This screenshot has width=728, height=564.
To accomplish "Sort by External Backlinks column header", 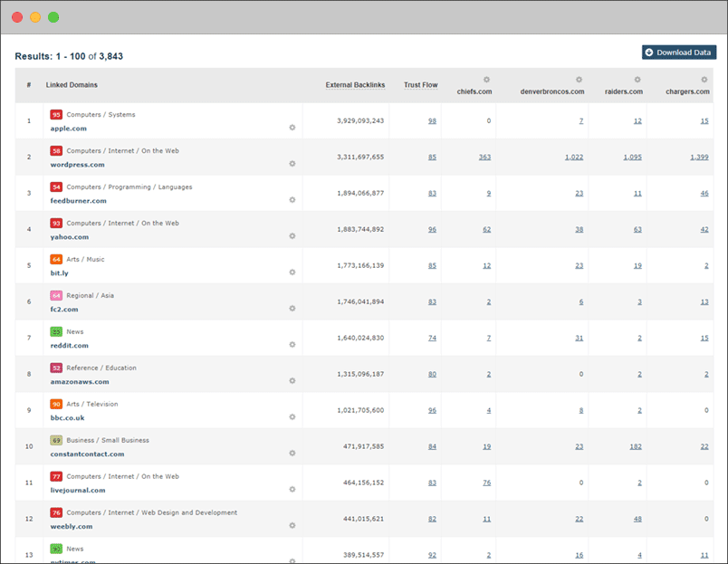I will click(355, 85).
